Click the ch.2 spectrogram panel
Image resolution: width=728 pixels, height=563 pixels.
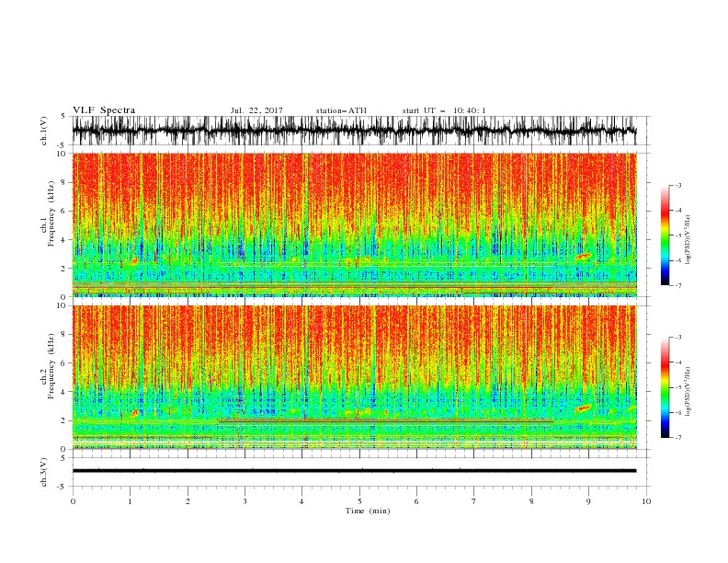(x=354, y=377)
